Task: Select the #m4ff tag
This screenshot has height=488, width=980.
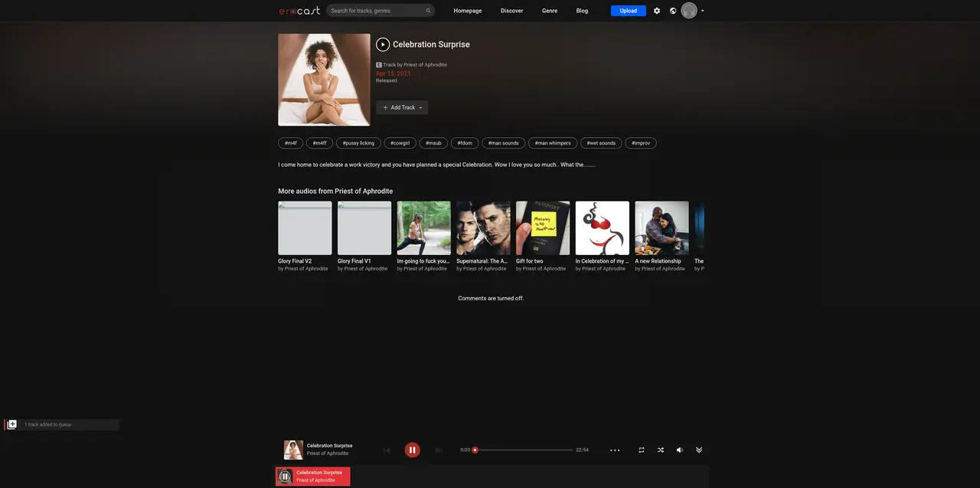Action: point(319,143)
